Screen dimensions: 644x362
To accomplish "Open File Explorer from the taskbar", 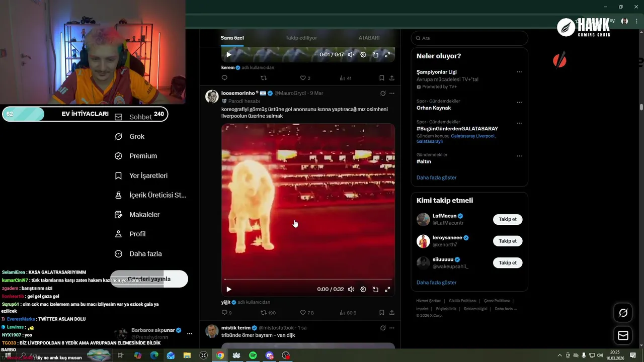I will pyautogui.click(x=187, y=355).
